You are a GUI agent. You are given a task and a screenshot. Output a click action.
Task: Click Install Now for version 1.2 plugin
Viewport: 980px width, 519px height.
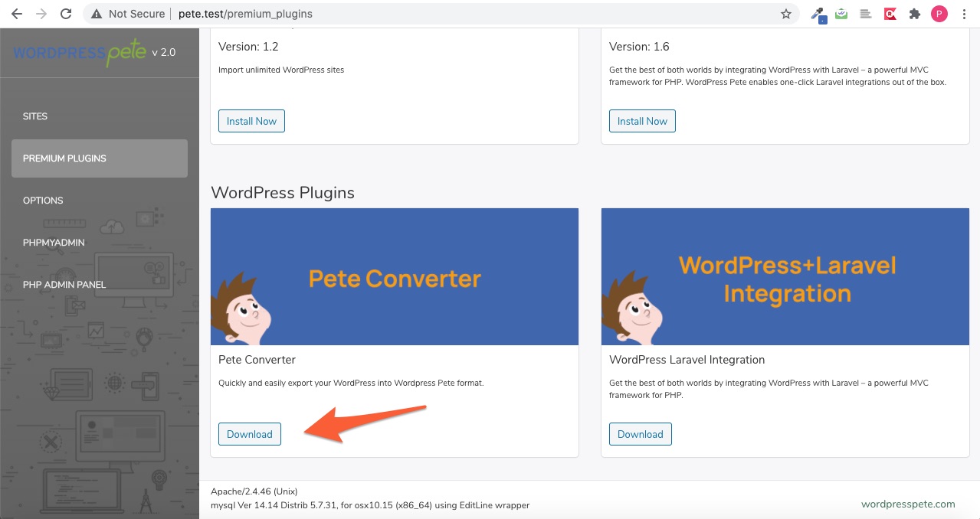click(251, 121)
